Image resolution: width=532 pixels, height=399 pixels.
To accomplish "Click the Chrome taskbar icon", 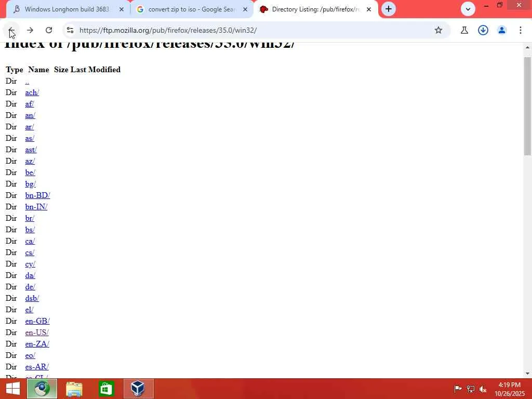I will (42, 389).
